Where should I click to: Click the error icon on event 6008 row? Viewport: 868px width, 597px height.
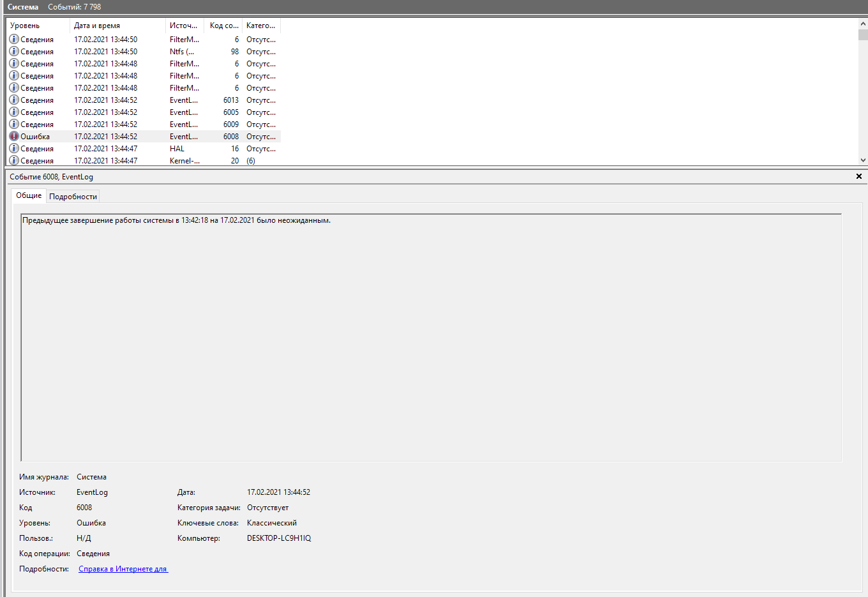click(14, 136)
